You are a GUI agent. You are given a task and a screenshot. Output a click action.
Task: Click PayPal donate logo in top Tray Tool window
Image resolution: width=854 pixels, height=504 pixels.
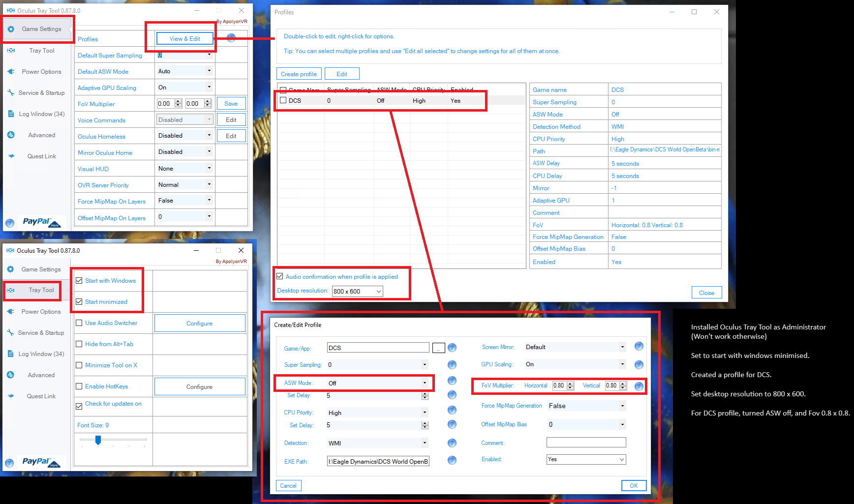[x=41, y=222]
